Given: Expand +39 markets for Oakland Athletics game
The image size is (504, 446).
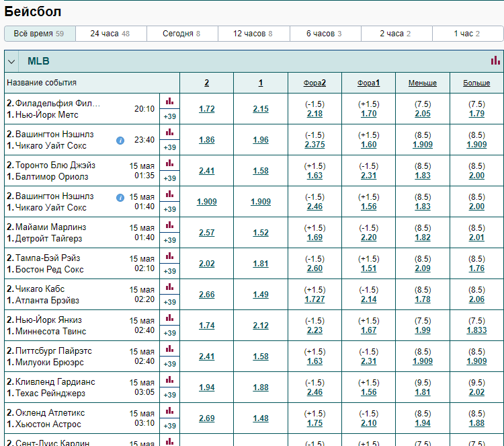Looking at the screenshot, I should (x=170, y=426).
